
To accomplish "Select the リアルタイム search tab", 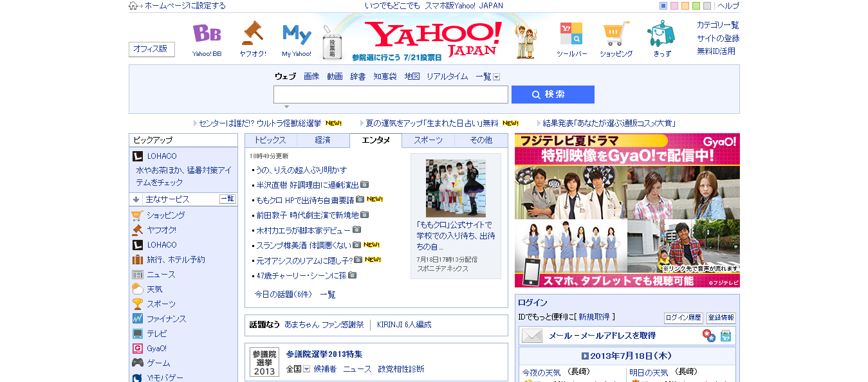I will [x=447, y=77].
